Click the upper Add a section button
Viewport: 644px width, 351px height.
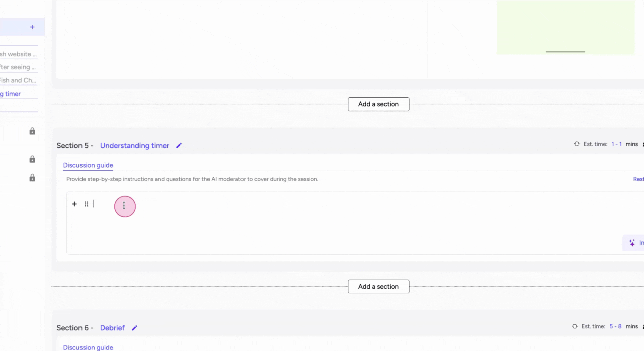click(x=378, y=104)
